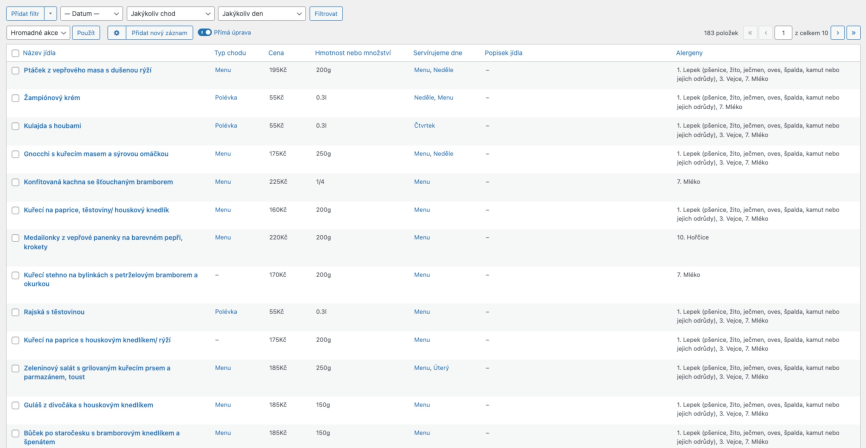866x448 pixels.
Task: Sort by the Cena column header
Action: click(x=276, y=53)
